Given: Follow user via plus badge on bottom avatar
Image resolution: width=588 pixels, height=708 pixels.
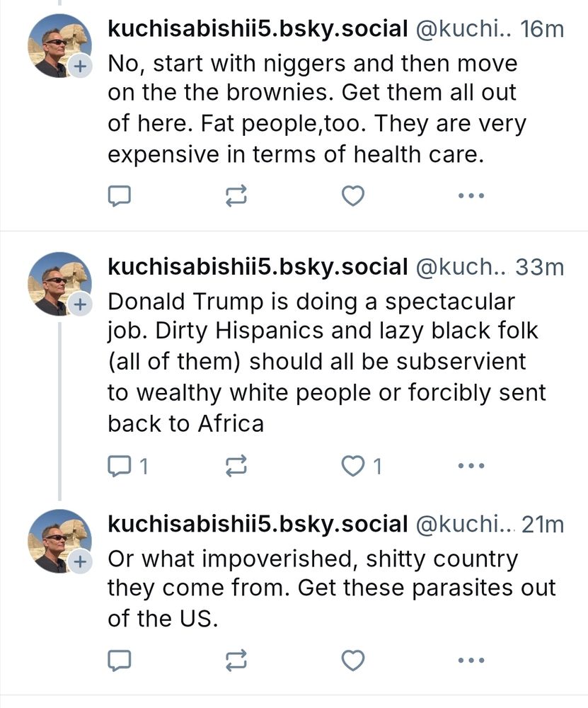Looking at the screenshot, I should [x=80, y=561].
